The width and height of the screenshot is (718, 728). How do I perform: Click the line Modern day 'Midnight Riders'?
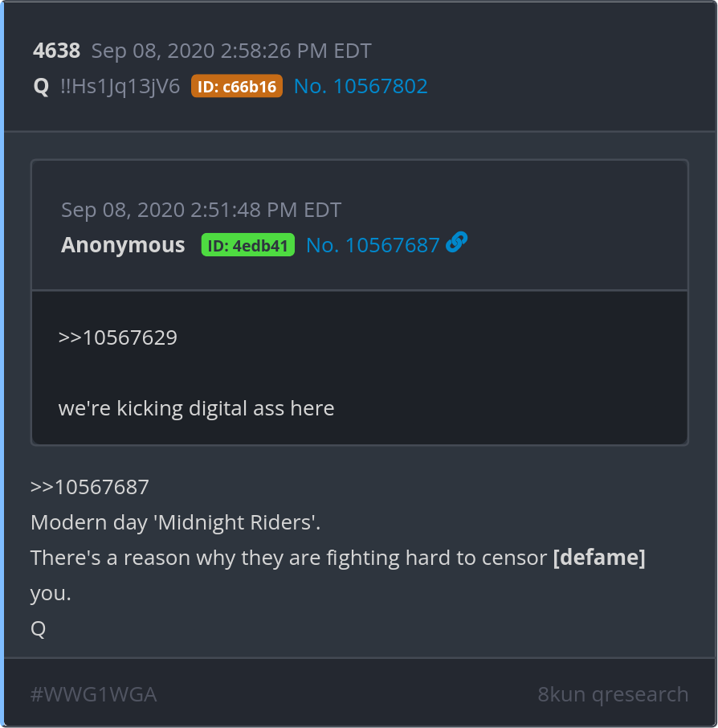[175, 522]
